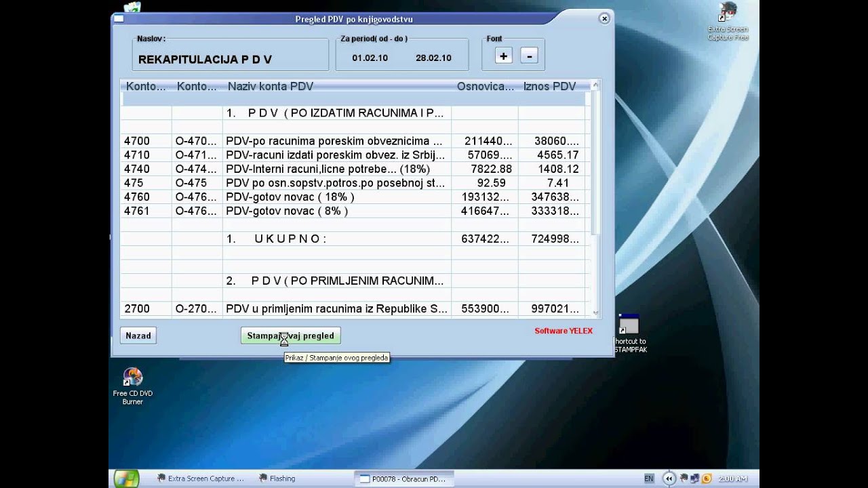The width and height of the screenshot is (868, 488).
Task: Select row with konto 2700
Action: click(x=353, y=309)
